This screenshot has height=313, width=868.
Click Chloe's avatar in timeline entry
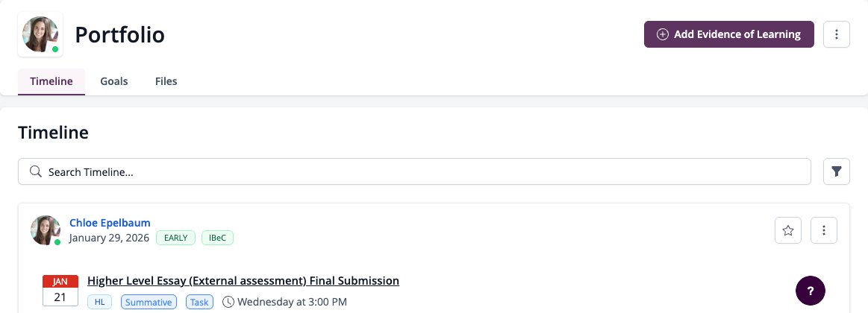point(46,230)
